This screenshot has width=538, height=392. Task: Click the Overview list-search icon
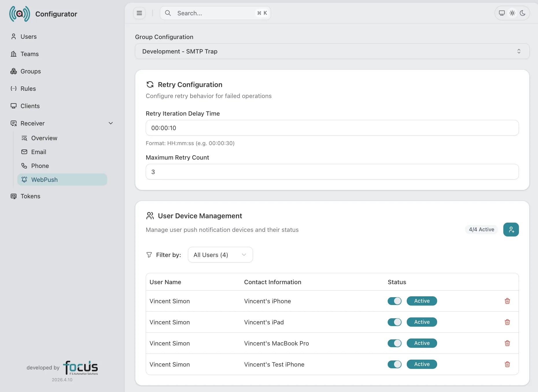tap(24, 138)
